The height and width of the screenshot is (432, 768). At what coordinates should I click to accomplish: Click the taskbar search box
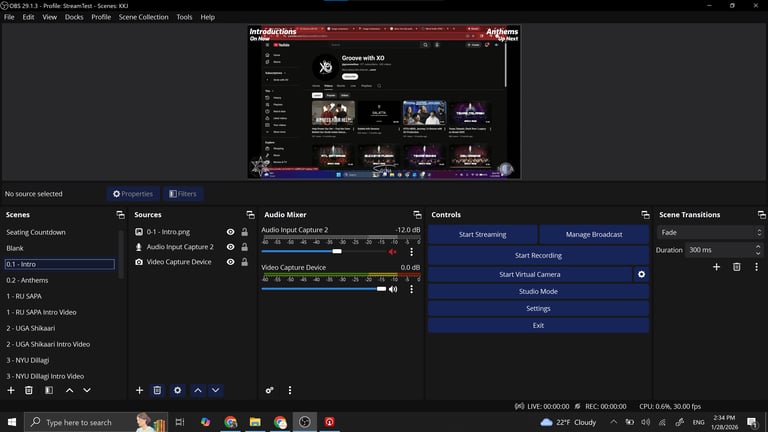[x=96, y=422]
